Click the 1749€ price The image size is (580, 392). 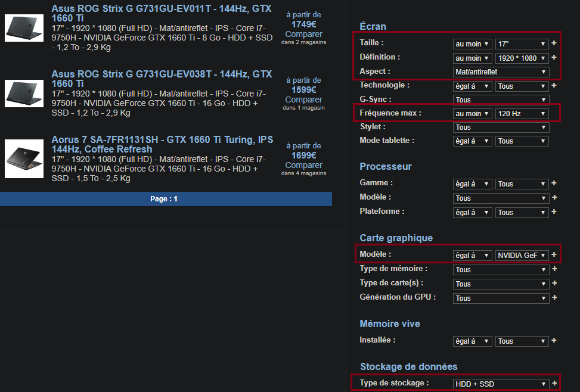[x=303, y=24]
